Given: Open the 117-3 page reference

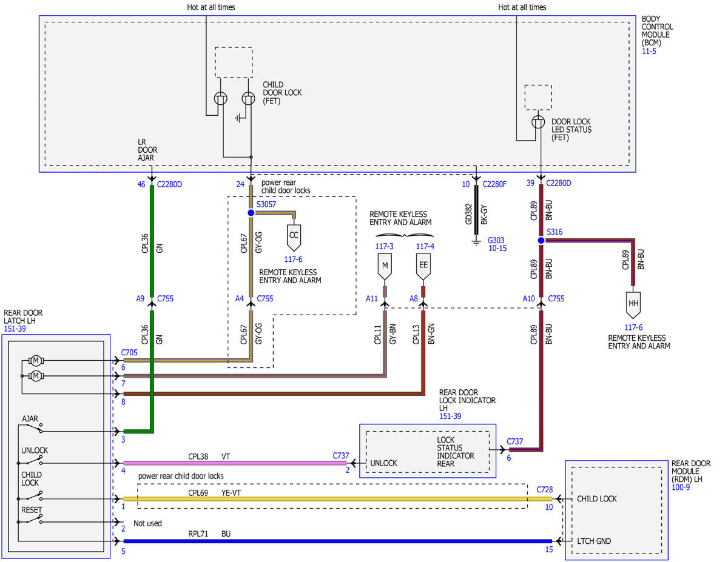Looking at the screenshot, I should (385, 246).
